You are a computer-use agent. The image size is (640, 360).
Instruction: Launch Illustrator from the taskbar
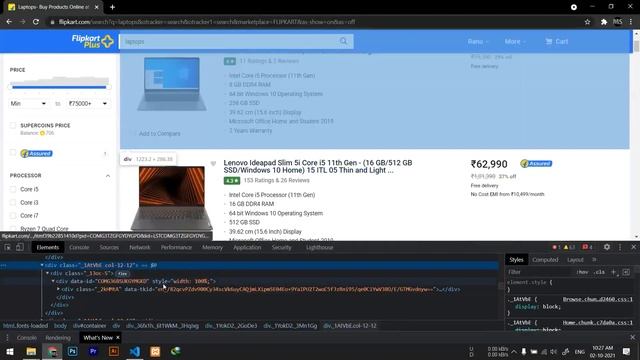coord(114,351)
